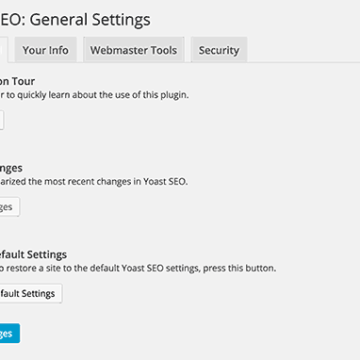Click the button under Introduction Tour
Viewport: 360px width, 360px height.
click(x=2, y=120)
